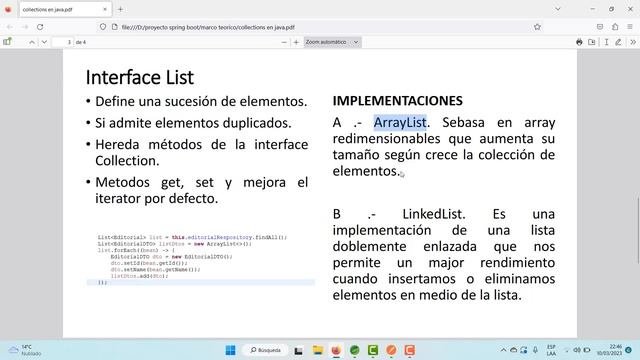The width and height of the screenshot is (640, 360).
Task: Go to next PDF page
Action: [x=44, y=42]
